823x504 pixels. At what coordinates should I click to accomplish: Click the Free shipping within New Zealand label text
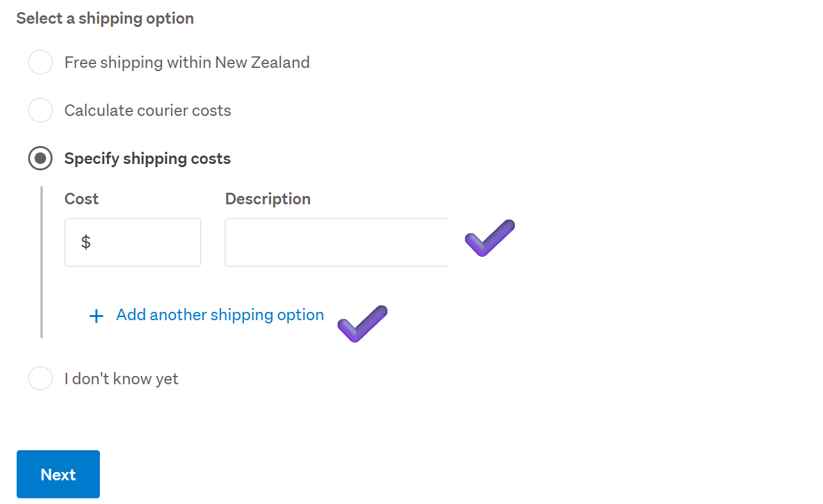[x=187, y=63]
